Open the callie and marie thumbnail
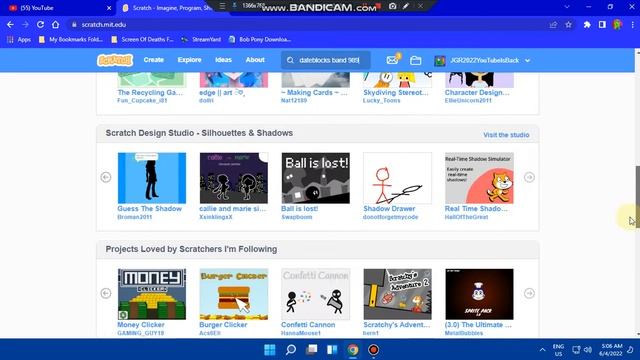Screen dimensions: 640x360 (233, 178)
